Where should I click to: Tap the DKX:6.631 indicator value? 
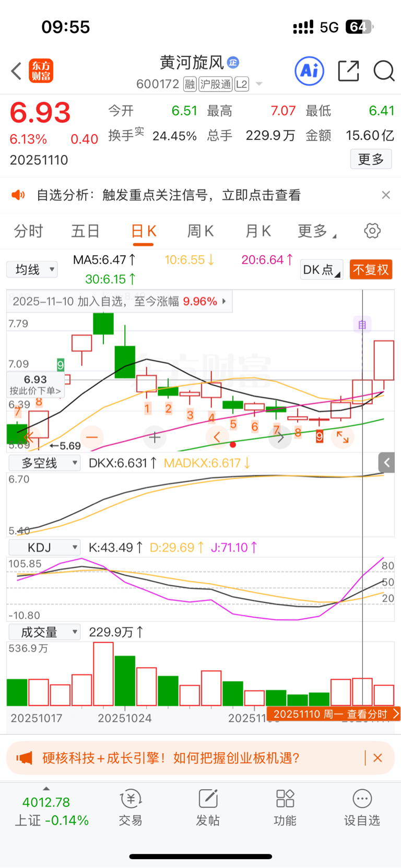(x=123, y=463)
